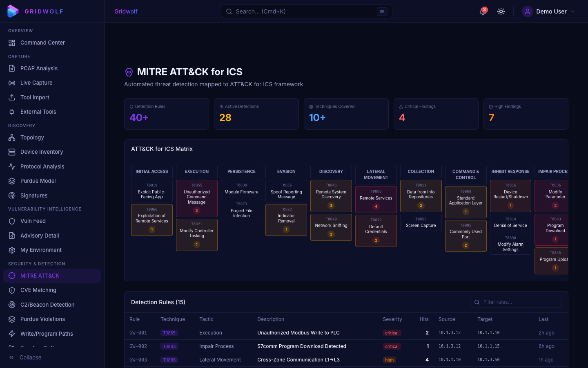Toggle the light/dark theme switch
The width and height of the screenshot is (588, 368).
click(501, 11)
